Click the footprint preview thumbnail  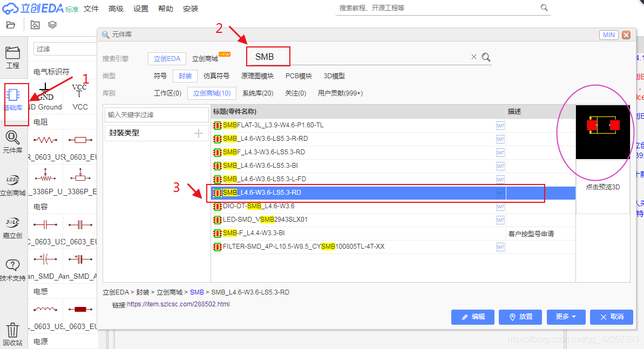[x=602, y=132]
